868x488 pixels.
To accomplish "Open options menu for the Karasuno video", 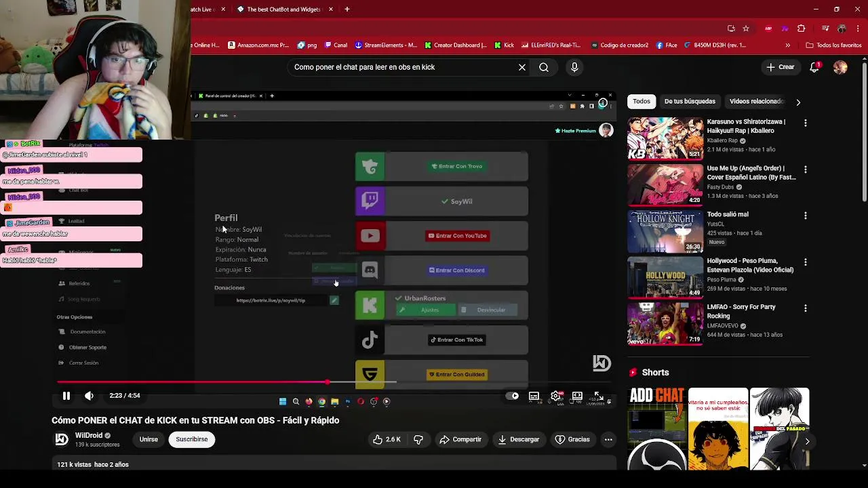I will 805,123.
